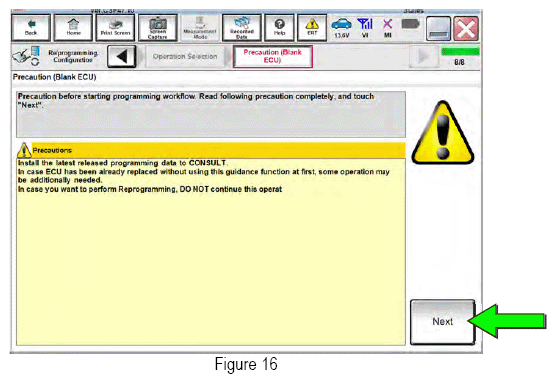The image size is (556, 383).
Task: Click the MI connection status icon
Action: [x=388, y=28]
